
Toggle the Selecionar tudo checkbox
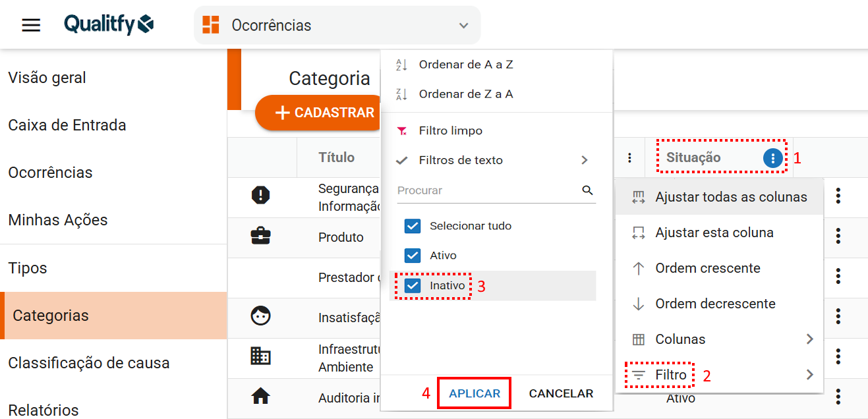click(413, 226)
